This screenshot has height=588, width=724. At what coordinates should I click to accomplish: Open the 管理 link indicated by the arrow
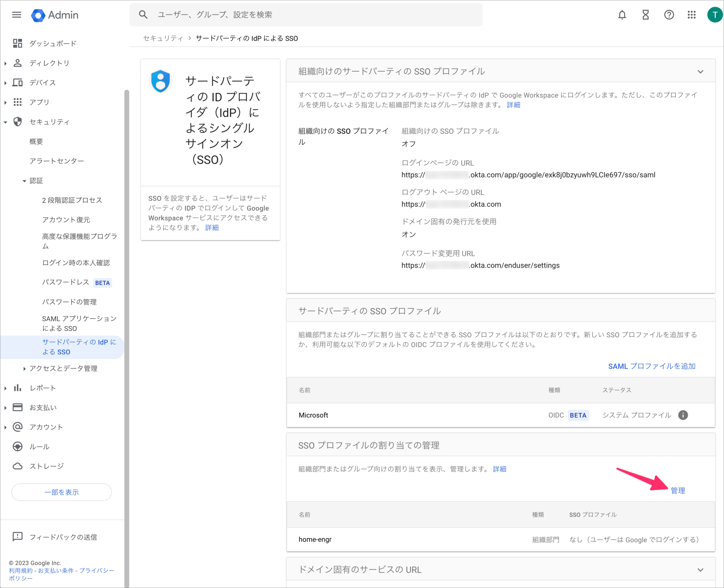tap(678, 491)
